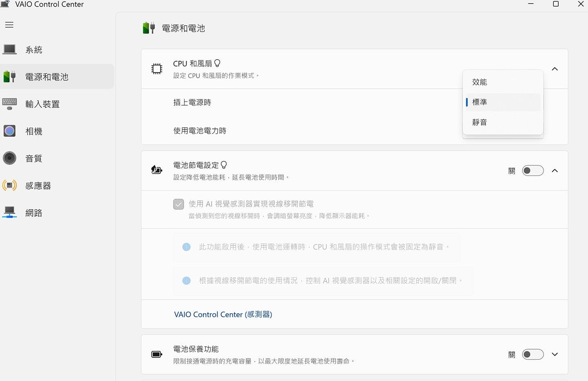Click the lightbulb tip next to 電池節電設定
Image resolution: width=588 pixels, height=381 pixels.
click(x=224, y=165)
